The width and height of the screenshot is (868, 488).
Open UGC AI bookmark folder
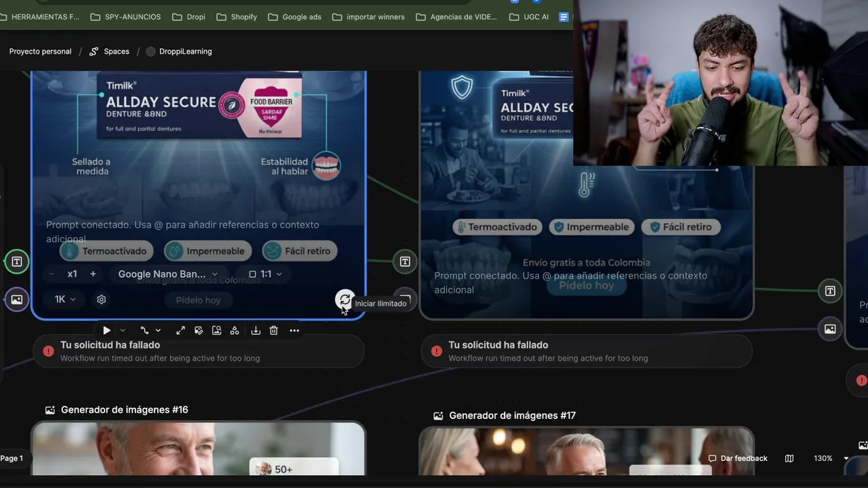pyautogui.click(x=528, y=17)
